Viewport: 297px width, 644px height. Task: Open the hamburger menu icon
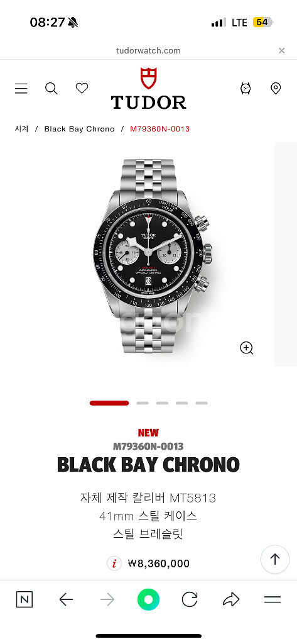(21, 88)
